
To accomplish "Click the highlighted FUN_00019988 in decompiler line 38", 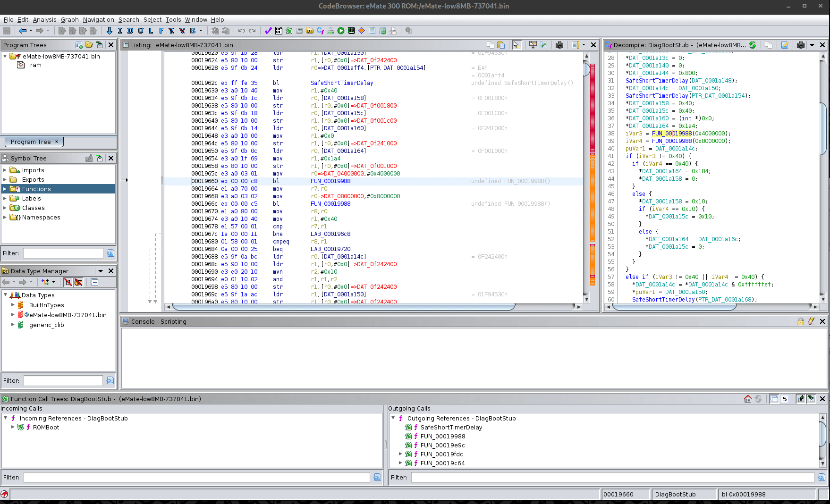I will coord(672,134).
